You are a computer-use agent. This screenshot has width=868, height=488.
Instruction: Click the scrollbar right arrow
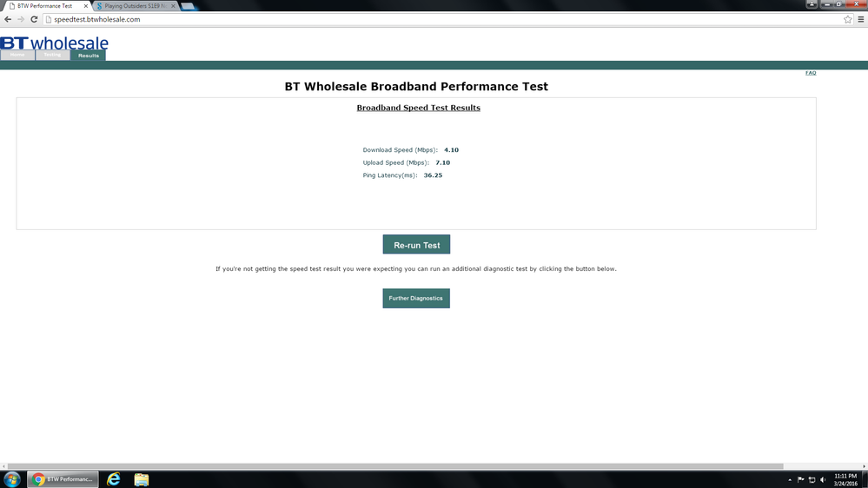click(x=865, y=466)
